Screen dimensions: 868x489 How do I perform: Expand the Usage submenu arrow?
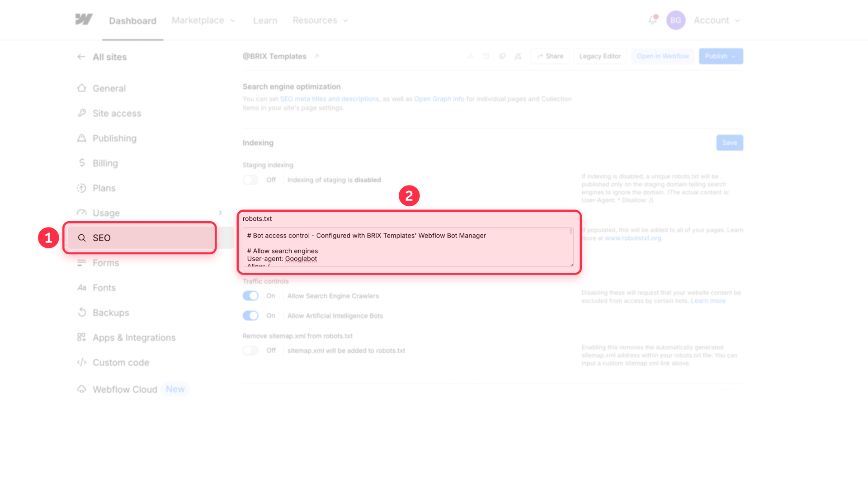[x=220, y=213]
